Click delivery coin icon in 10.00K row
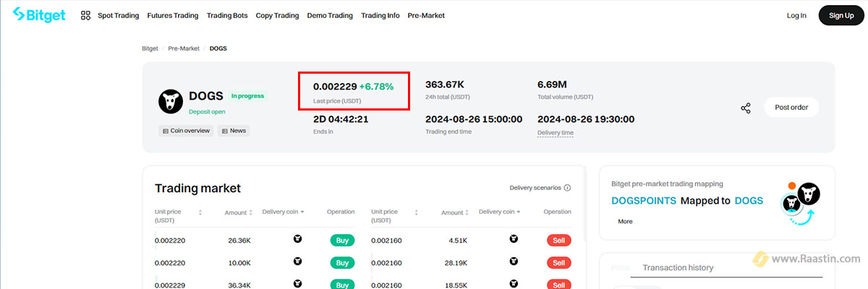 pos(297,262)
